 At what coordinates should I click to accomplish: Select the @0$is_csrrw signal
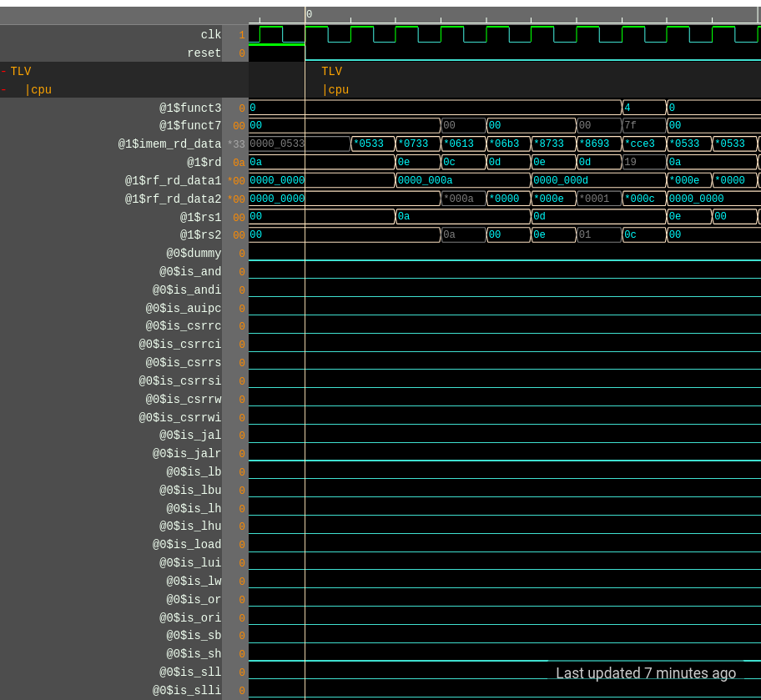click(x=184, y=399)
